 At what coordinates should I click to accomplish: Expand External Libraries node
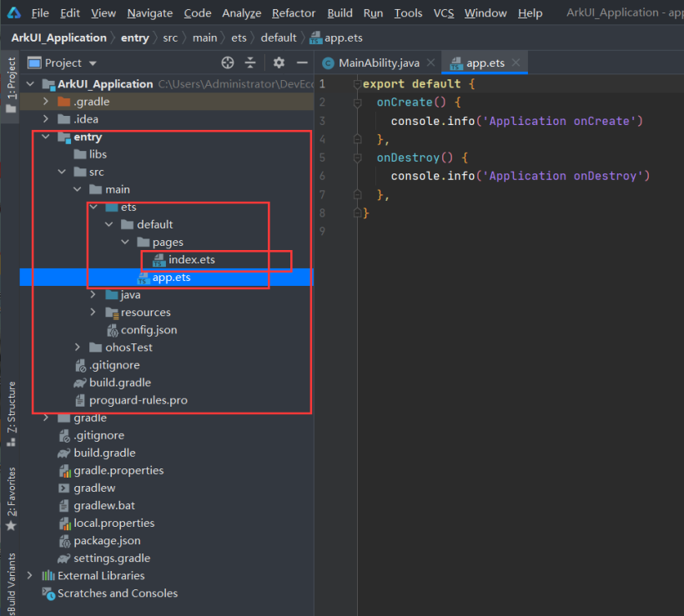coord(30,575)
